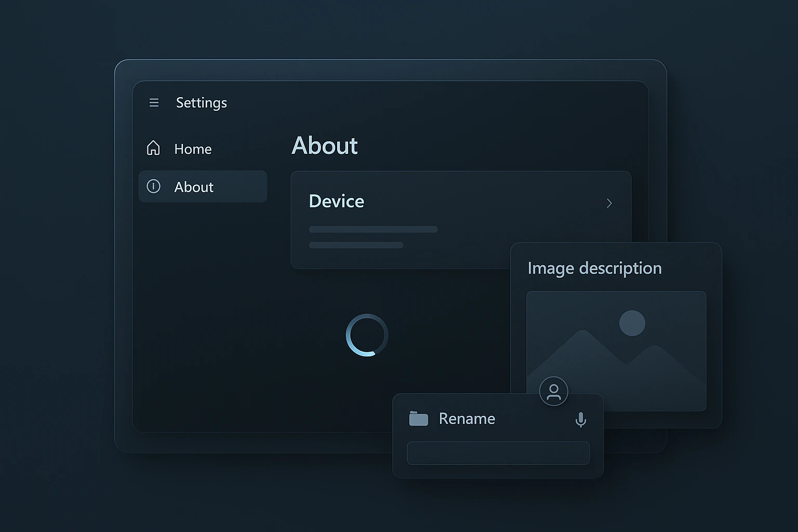The image size is (798, 532).
Task: Select the Home label in sidebar
Action: 193,149
